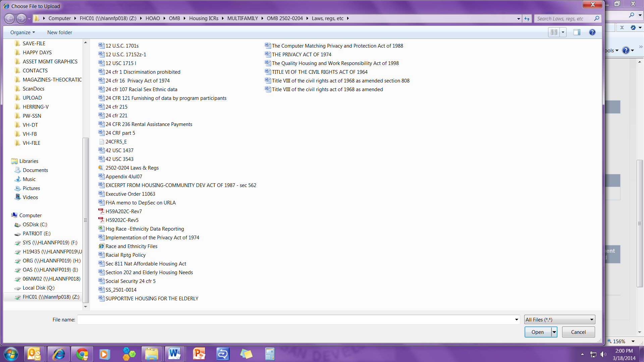
Task: Toggle the preview pane icon
Action: pos(577,32)
